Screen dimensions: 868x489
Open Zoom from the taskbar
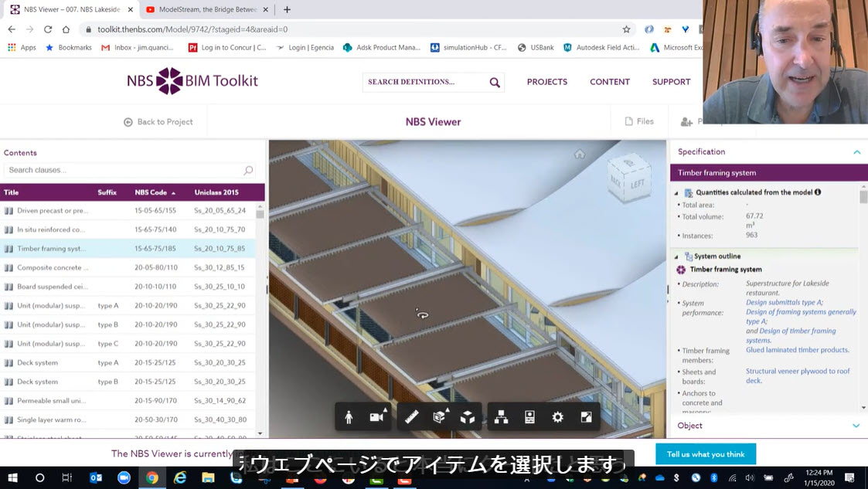pos(124,478)
